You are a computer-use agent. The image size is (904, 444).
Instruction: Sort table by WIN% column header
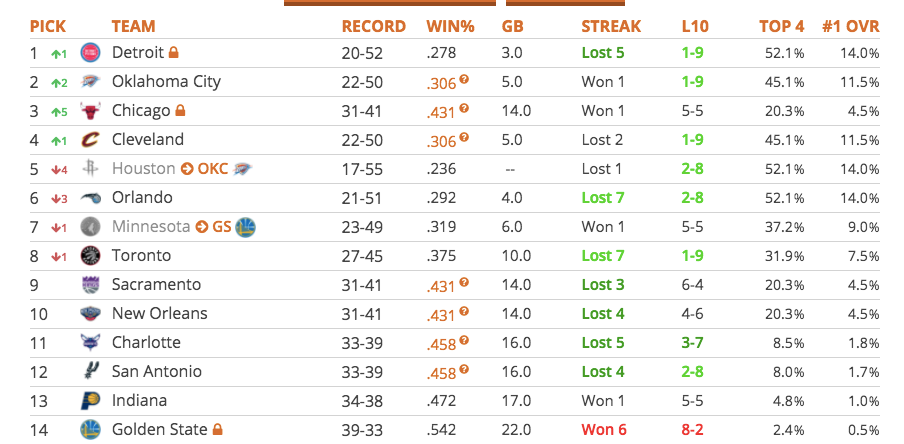(450, 26)
